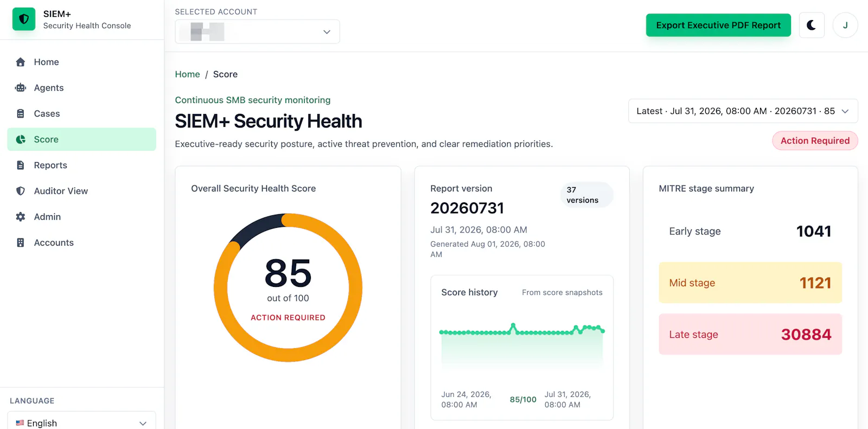Click the Report version label
Image resolution: width=868 pixels, height=429 pixels.
[461, 189]
